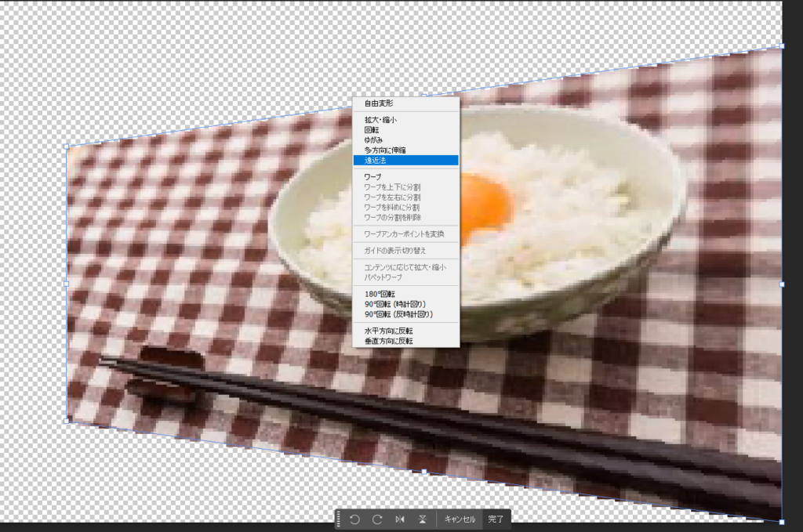Switch to ワープ mode from the menu
803x532 pixels.
373,177
